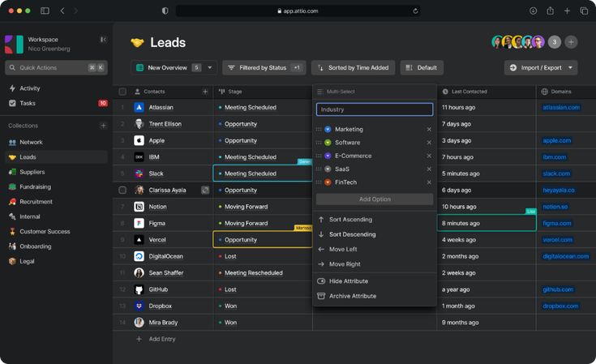Focus the Industry attribute name field
The width and height of the screenshot is (596, 364).
(375, 109)
